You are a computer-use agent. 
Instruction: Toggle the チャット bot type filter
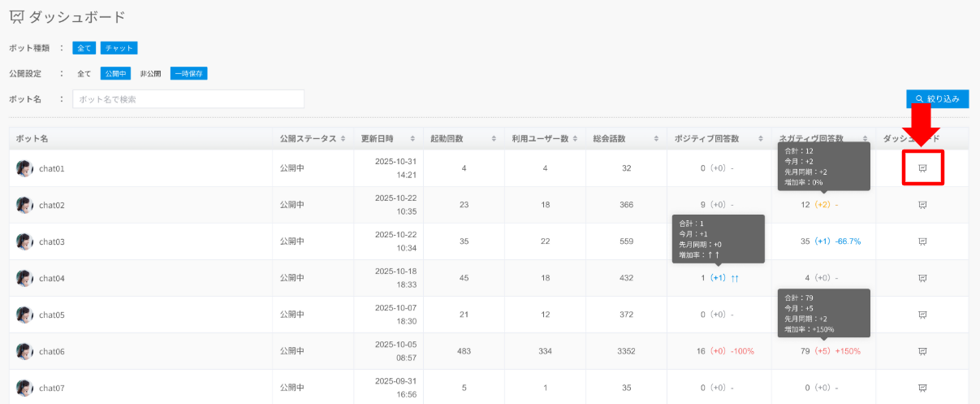coord(119,48)
